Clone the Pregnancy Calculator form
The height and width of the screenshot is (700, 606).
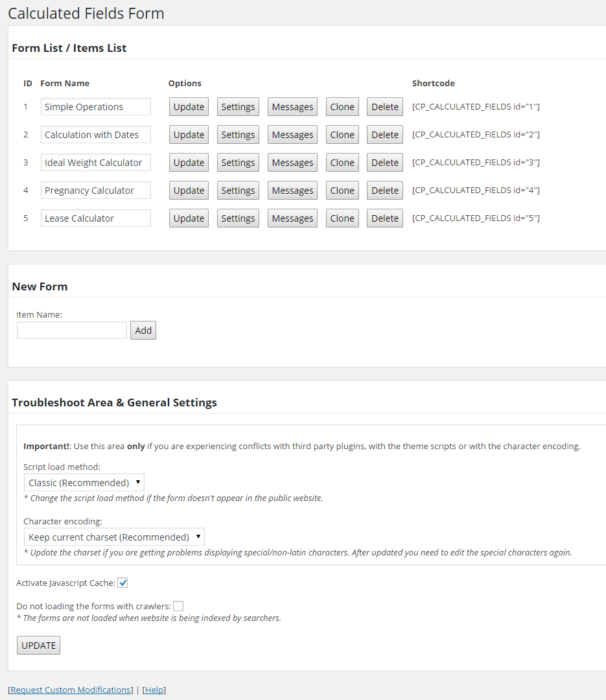342,191
